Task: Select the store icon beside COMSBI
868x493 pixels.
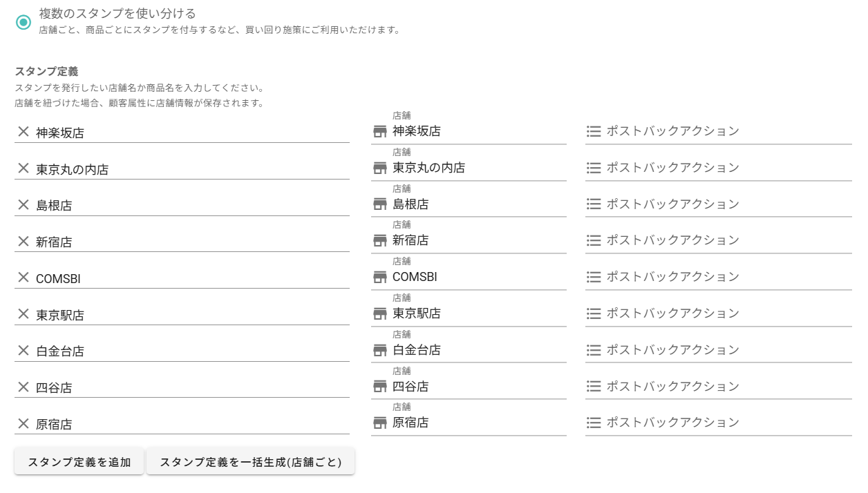Action: pos(379,278)
